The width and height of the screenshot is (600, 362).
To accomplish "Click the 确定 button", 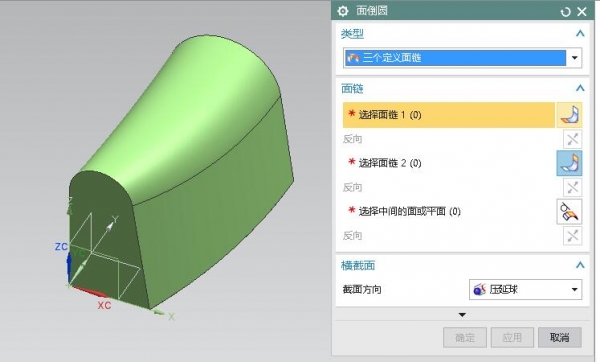I will [465, 337].
